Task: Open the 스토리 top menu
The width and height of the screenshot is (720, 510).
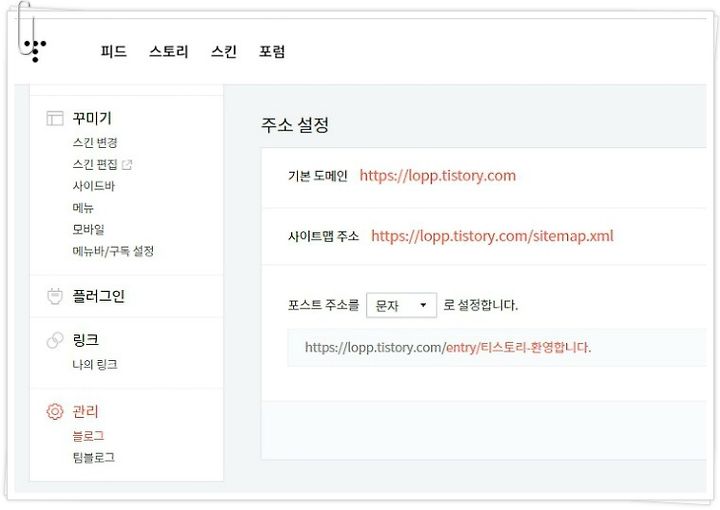Action: click(x=169, y=51)
